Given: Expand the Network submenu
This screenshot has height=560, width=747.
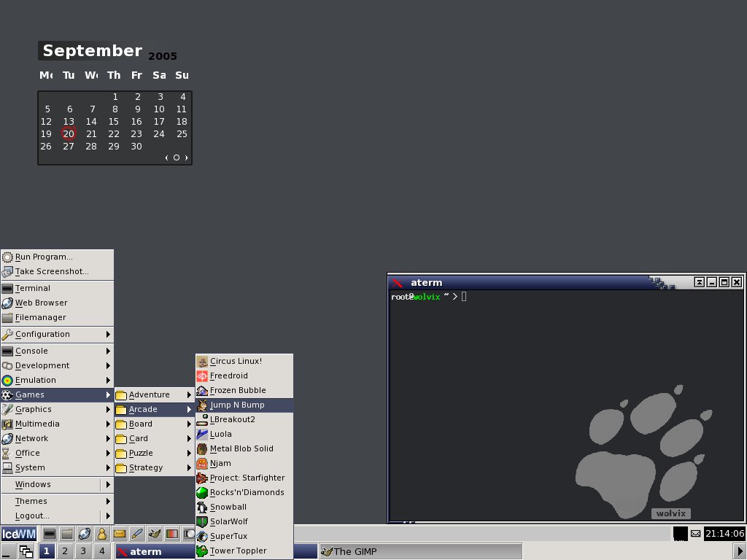Looking at the screenshot, I should (x=57, y=438).
